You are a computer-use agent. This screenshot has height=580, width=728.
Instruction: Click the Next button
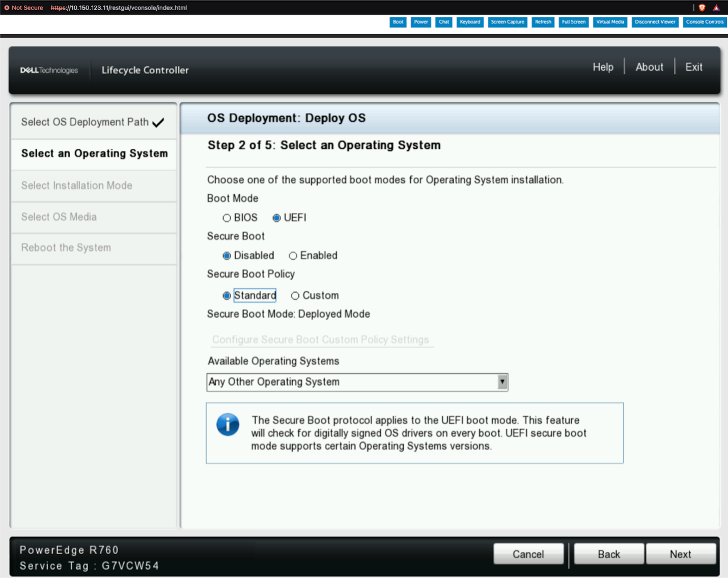click(x=680, y=554)
